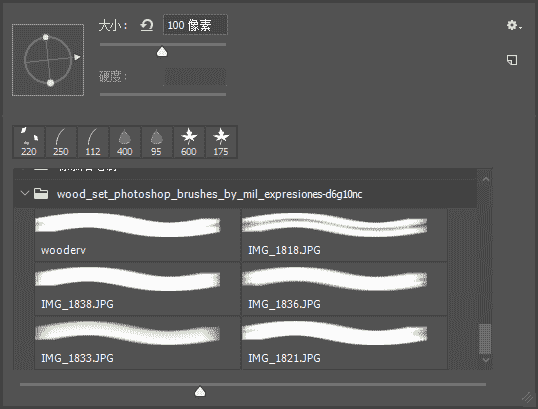Reset brush size with the circular arrow icon
The height and width of the screenshot is (409, 538).
pos(147,25)
